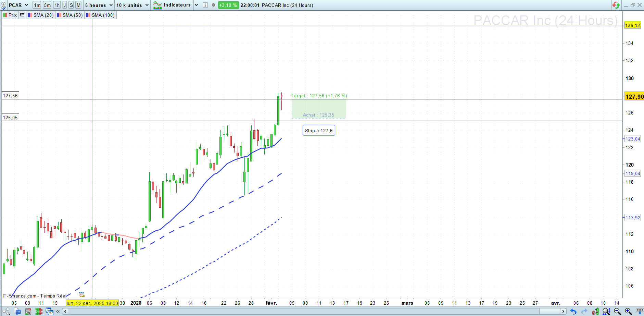Open the share icon menu
This screenshot has width=644, height=316.
click(x=6, y=312)
